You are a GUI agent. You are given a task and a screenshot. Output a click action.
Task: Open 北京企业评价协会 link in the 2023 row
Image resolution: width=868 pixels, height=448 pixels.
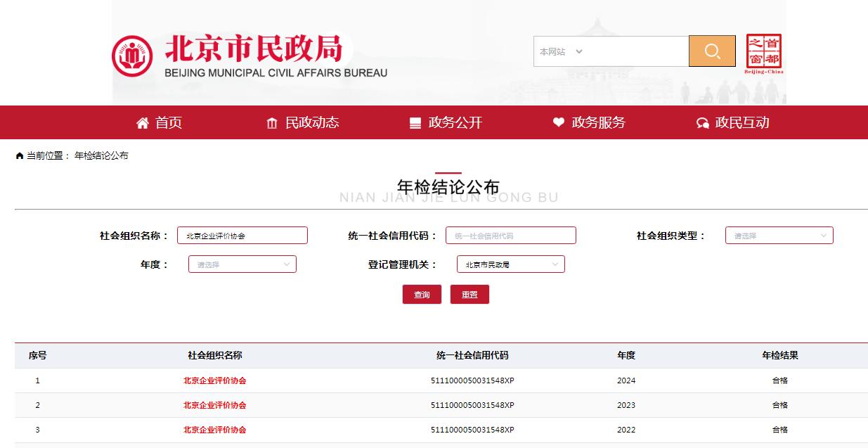(x=215, y=405)
